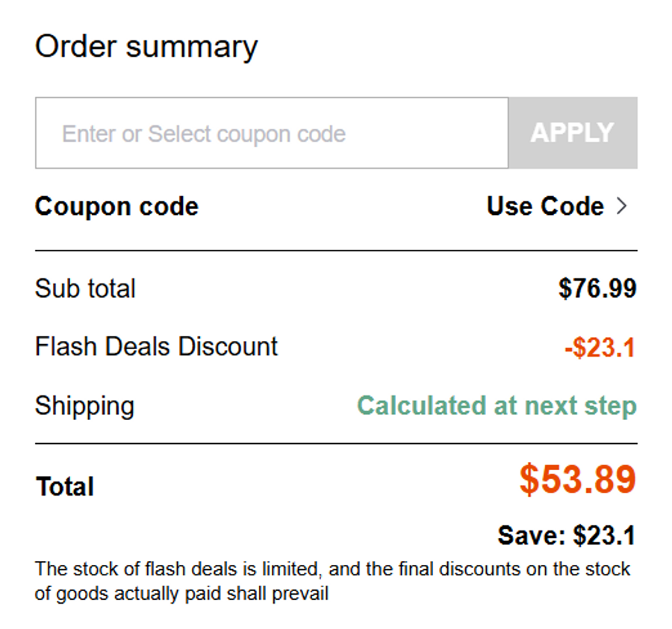672x629 pixels.
Task: Click the "Shipping" label
Action: 84,406
